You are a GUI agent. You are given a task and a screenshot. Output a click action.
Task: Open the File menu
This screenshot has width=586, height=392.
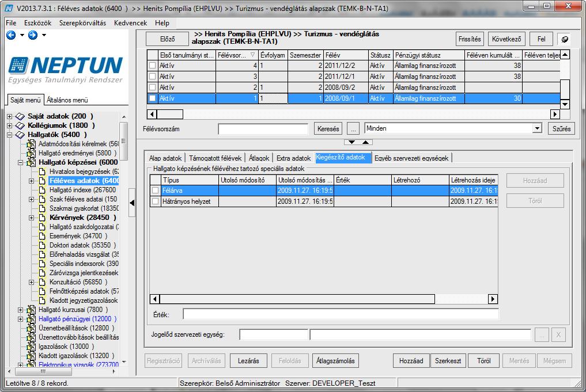click(x=11, y=23)
